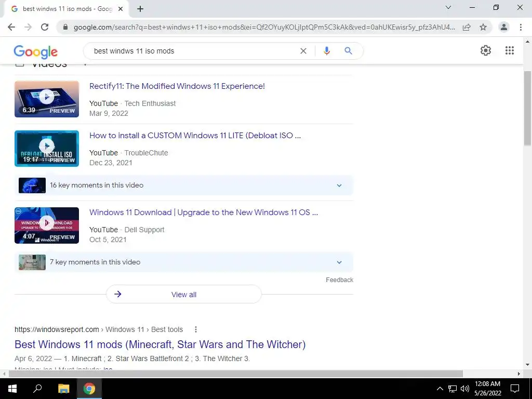
Task: Click the Feedback link under videos
Action: [x=340, y=280]
